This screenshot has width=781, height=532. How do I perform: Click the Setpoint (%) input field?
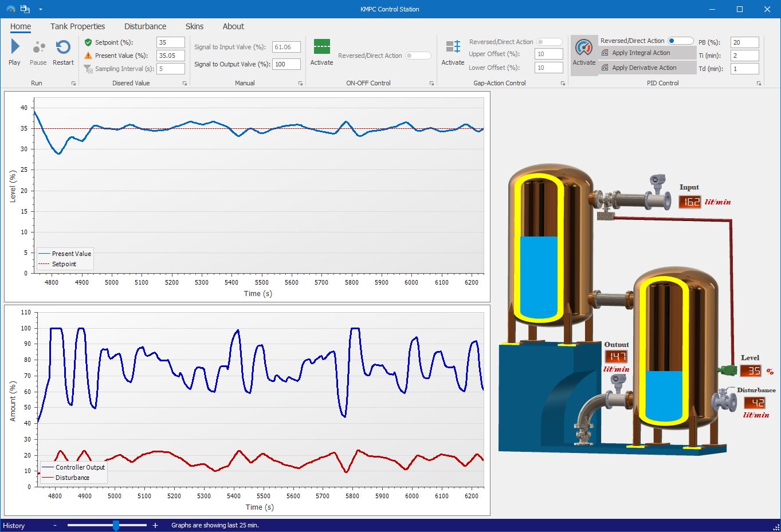(x=171, y=42)
